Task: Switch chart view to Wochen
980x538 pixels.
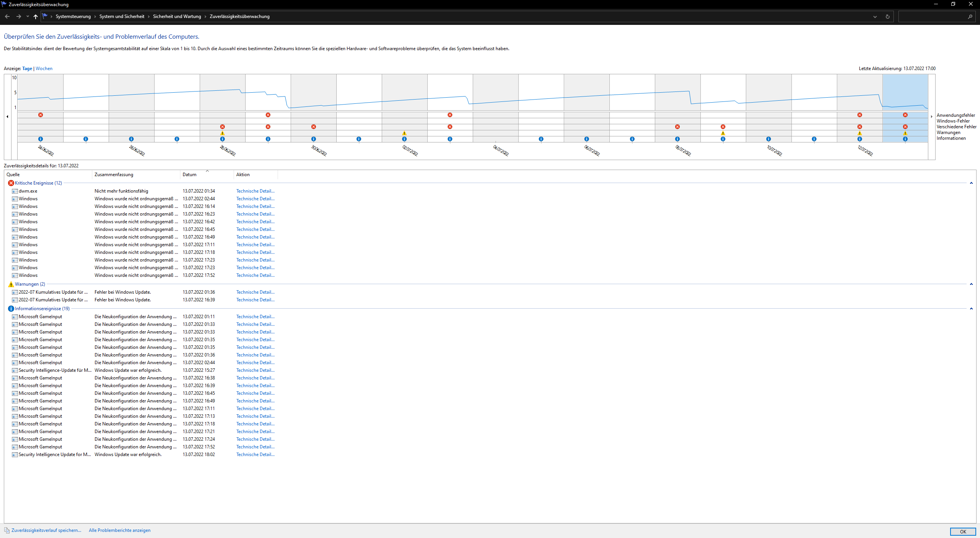Action: point(44,69)
